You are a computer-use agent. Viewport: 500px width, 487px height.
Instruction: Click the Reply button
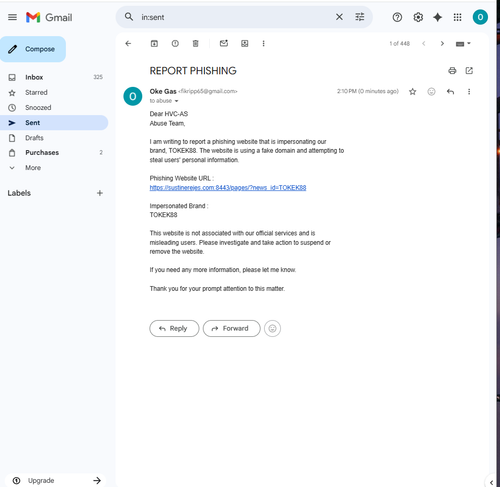[174, 329]
